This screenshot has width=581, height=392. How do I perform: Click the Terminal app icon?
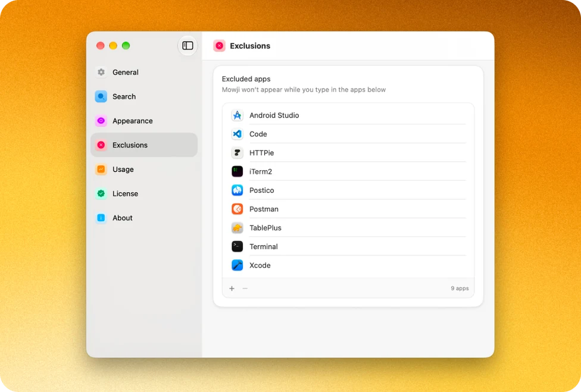237,246
